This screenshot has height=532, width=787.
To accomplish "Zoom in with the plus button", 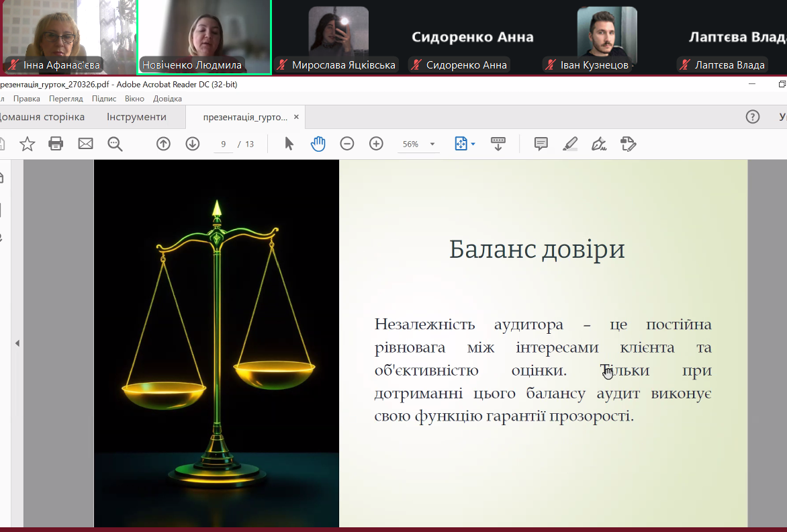I will click(x=376, y=144).
